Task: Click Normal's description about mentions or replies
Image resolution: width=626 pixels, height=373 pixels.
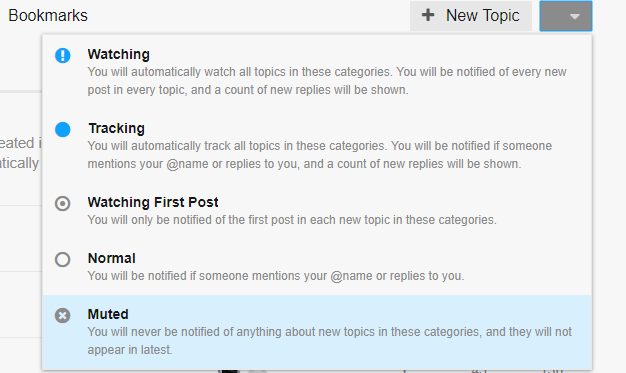Action: coord(276,276)
